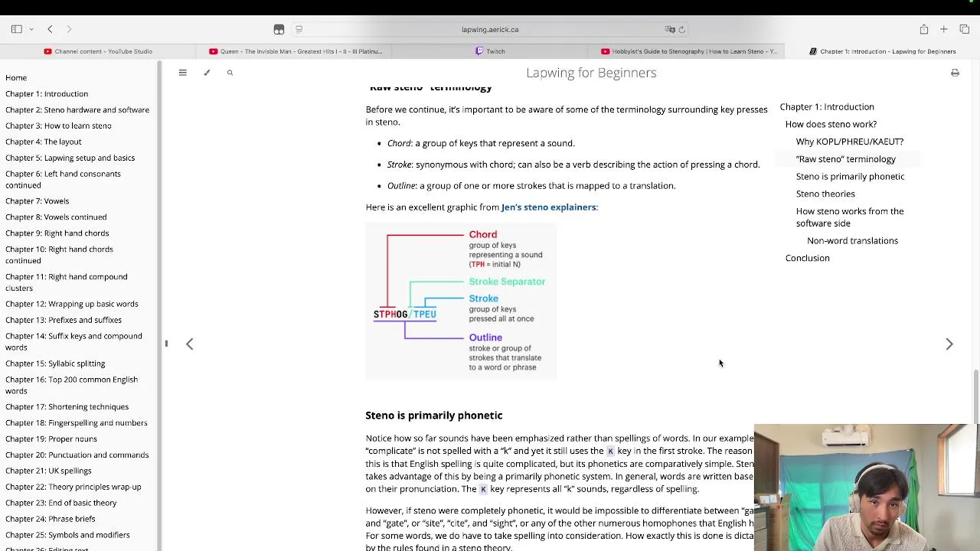The height and width of the screenshot is (551, 980).
Task: Click the extension icon left of address bar
Action: 279,29
